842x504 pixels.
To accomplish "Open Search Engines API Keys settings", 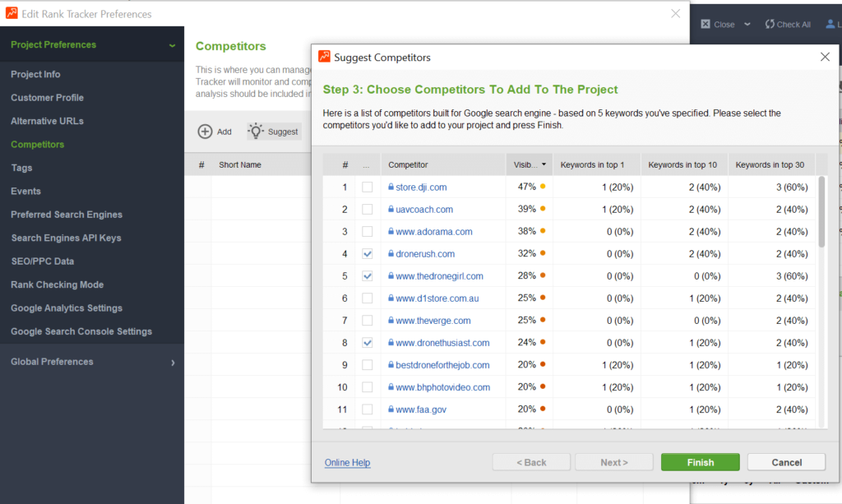I will (66, 238).
